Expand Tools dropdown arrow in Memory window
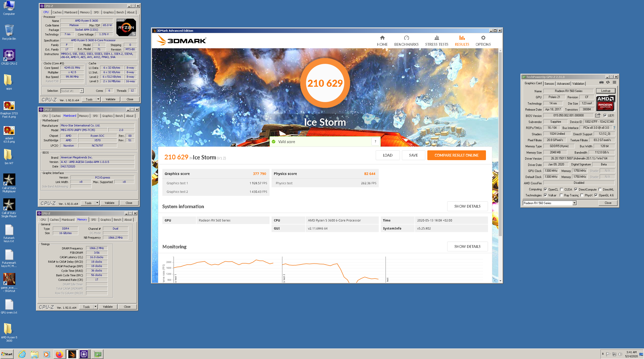Viewport: 644px width, 359px height. (x=95, y=307)
